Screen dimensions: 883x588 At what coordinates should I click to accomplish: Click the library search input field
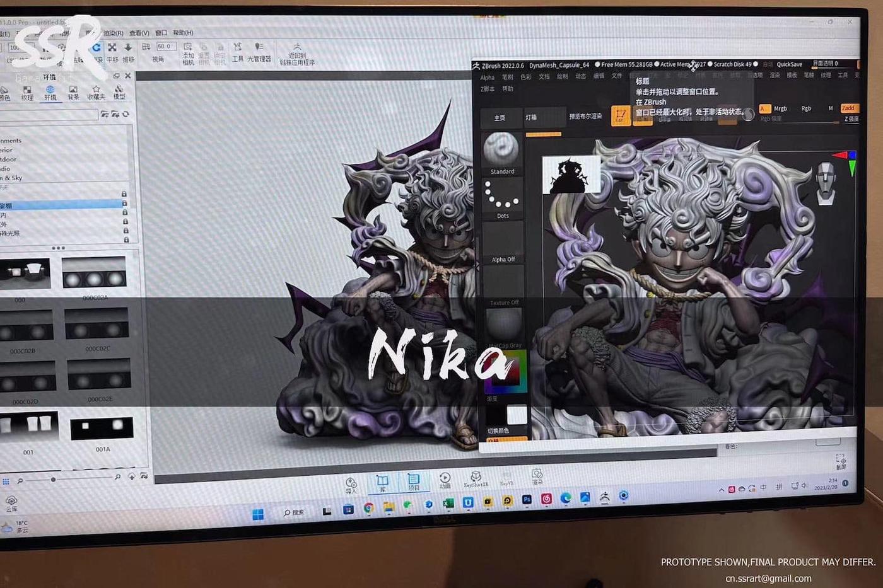point(49,115)
